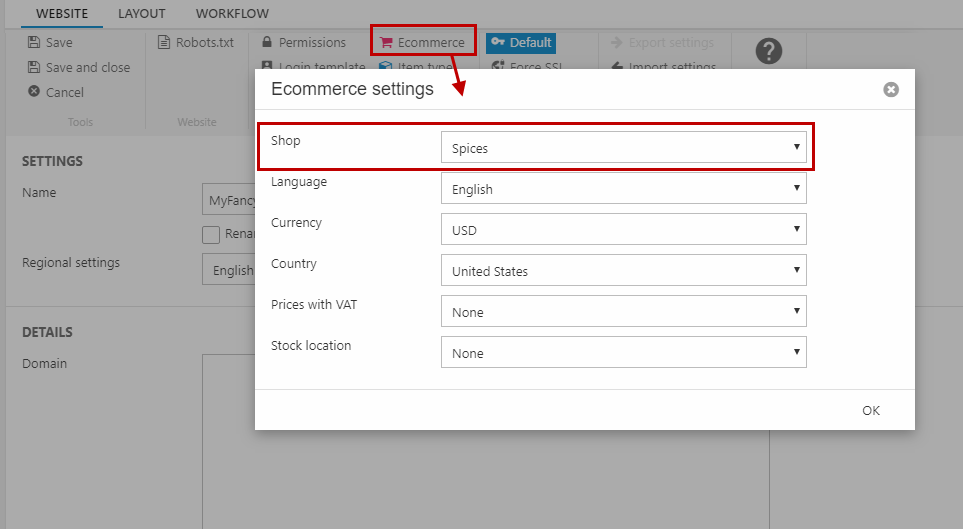Click the Default key button
This screenshot has height=529, width=963.
point(520,43)
